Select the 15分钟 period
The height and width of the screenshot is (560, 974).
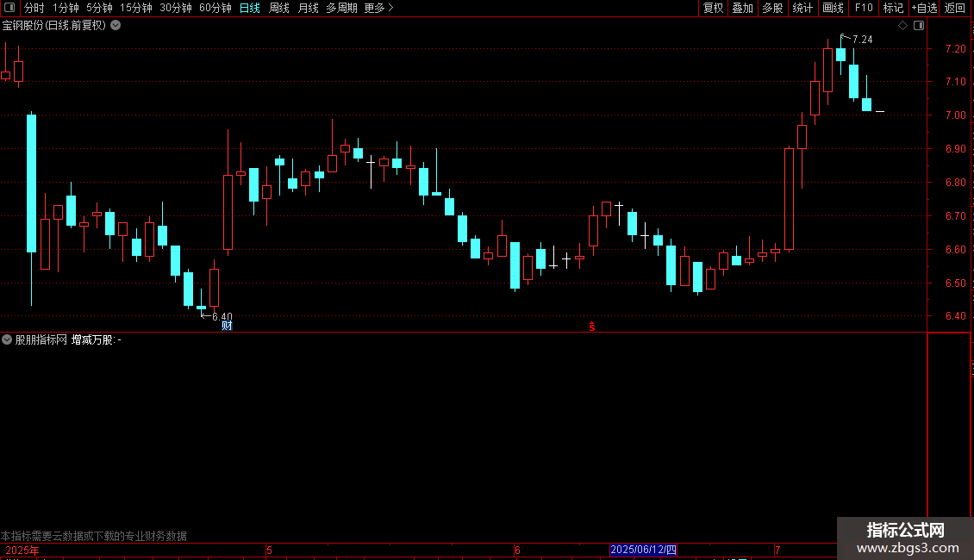click(x=136, y=8)
